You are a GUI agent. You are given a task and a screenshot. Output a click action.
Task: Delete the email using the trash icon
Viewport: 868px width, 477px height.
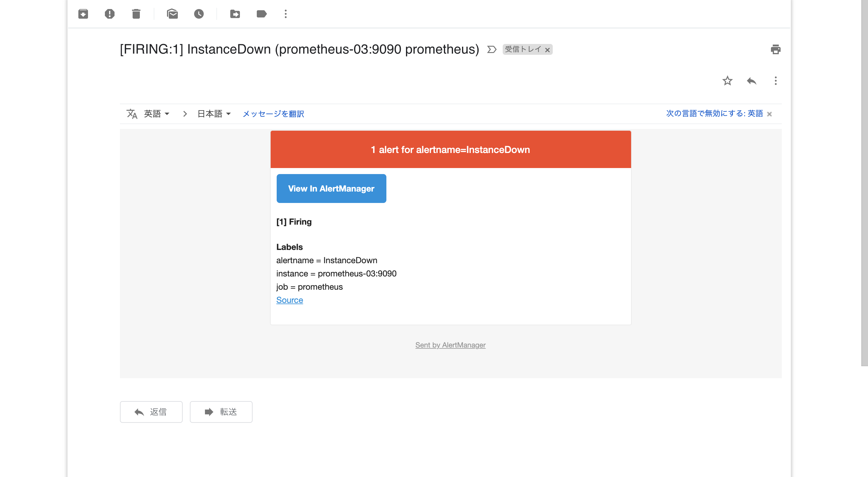pyautogui.click(x=136, y=14)
